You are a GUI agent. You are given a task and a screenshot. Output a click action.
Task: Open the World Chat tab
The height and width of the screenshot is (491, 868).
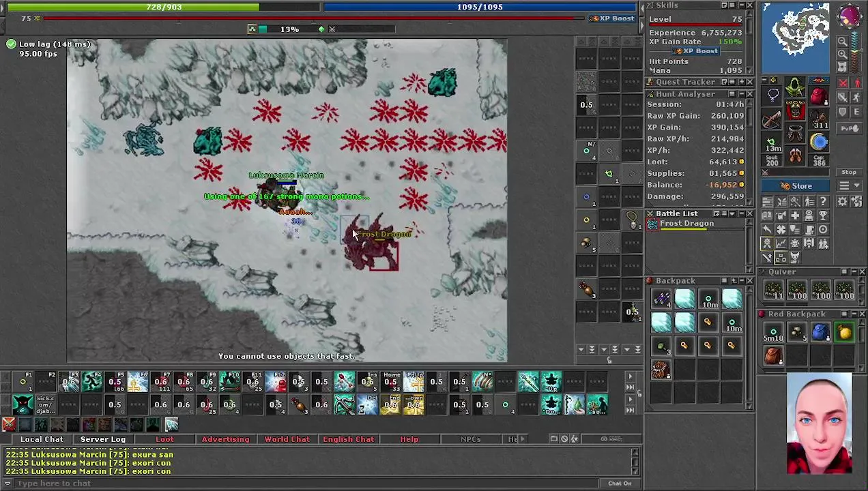(287, 439)
